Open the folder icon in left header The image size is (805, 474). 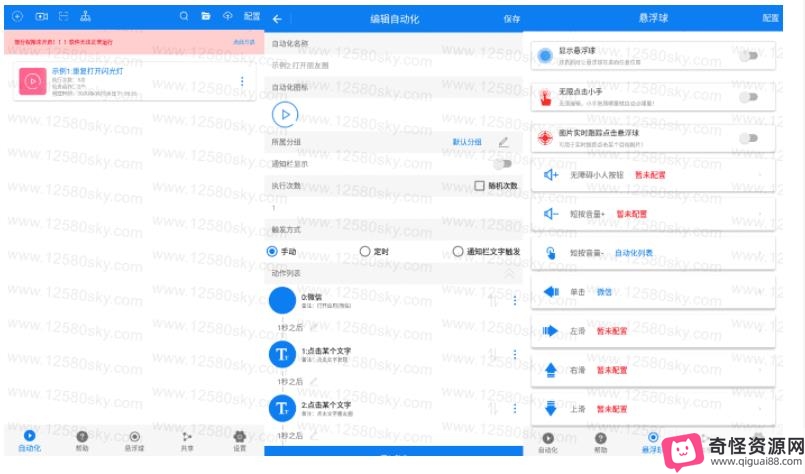point(206,16)
